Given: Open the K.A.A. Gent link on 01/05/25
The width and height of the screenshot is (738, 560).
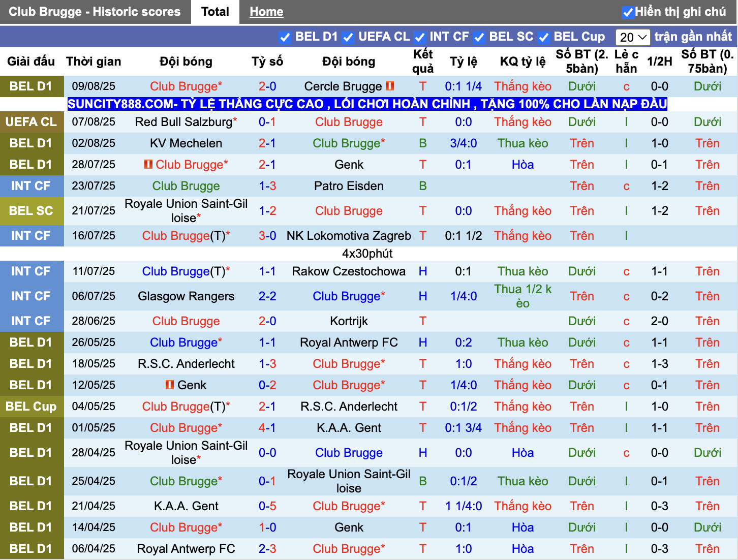Looking at the screenshot, I should point(349,428).
